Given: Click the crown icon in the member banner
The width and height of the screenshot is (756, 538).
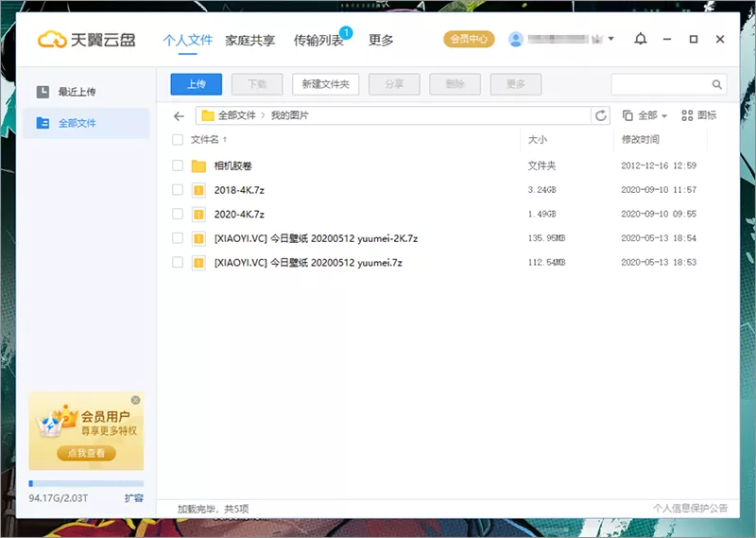Looking at the screenshot, I should tap(57, 422).
